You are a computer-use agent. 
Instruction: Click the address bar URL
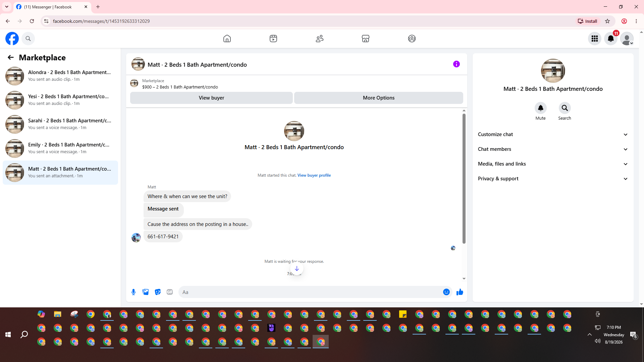tap(101, 21)
